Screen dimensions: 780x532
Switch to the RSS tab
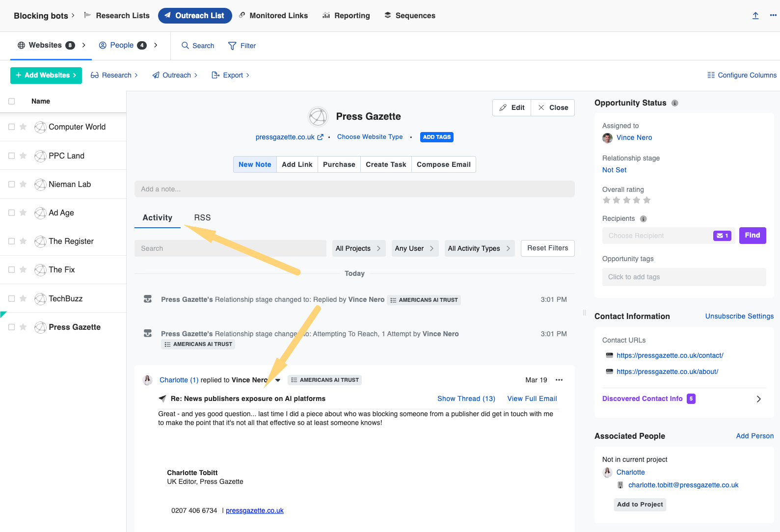pyautogui.click(x=202, y=218)
